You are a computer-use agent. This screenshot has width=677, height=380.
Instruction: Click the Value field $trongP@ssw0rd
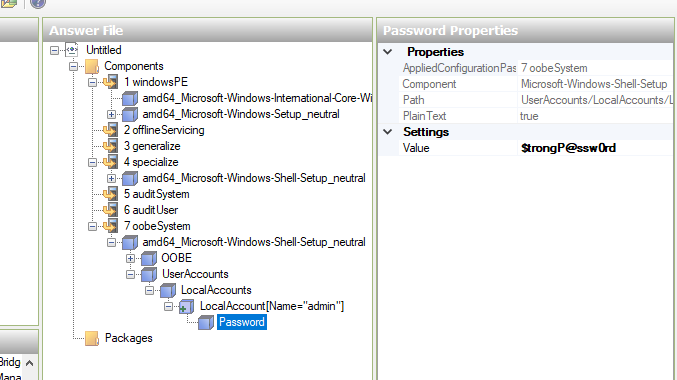(596, 148)
